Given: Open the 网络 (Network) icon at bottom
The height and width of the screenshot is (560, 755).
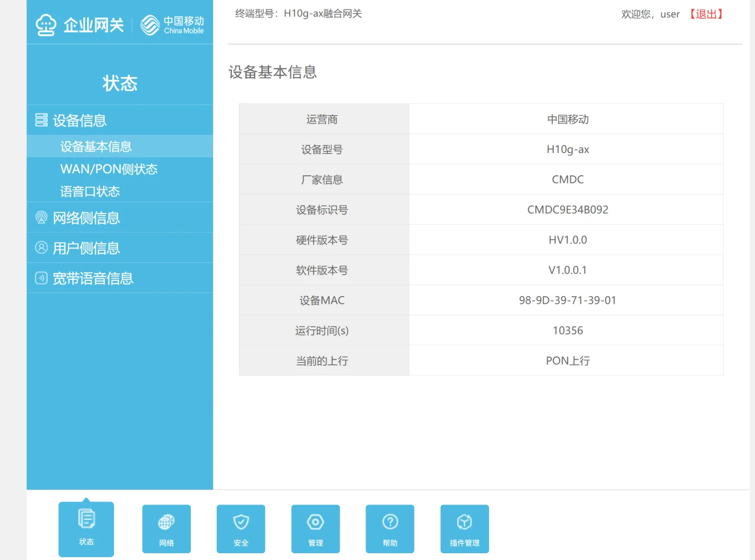Looking at the screenshot, I should (166, 528).
